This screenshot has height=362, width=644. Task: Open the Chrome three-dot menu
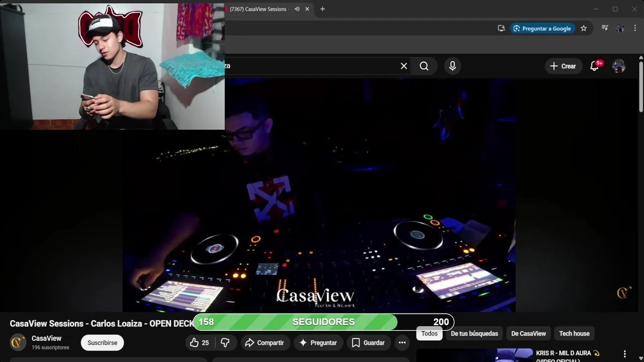[635, 28]
